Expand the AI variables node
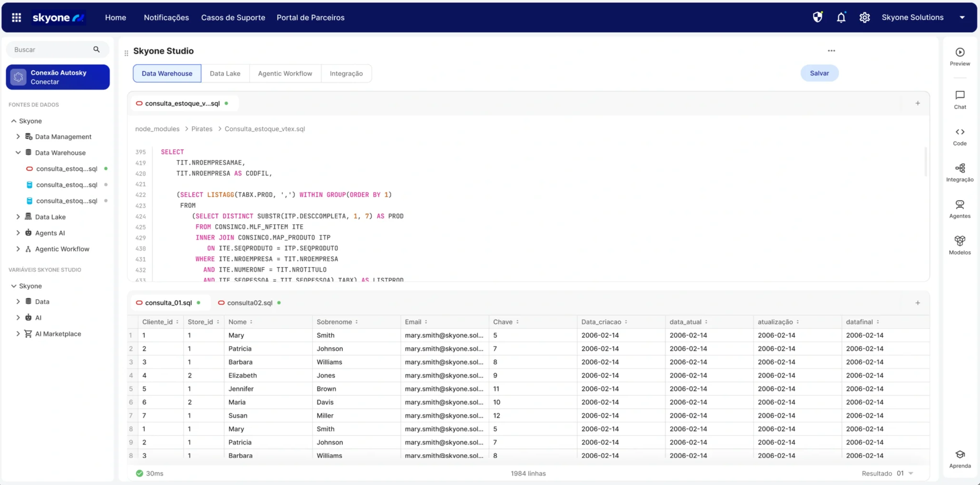The width and height of the screenshot is (980, 485). pos(18,318)
